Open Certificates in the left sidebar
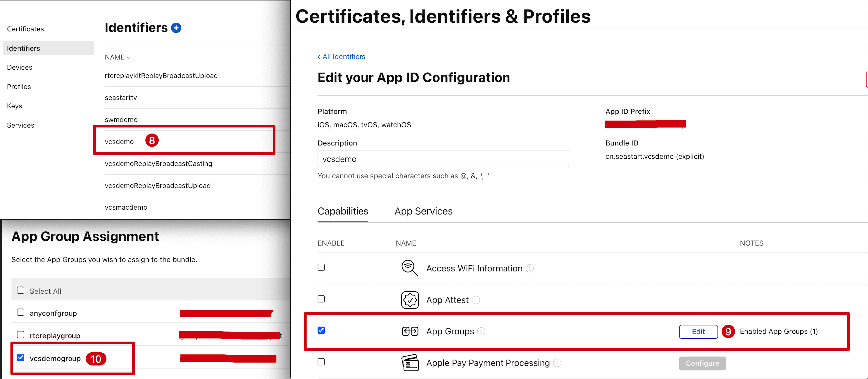This screenshot has width=868, height=379. coord(25,29)
